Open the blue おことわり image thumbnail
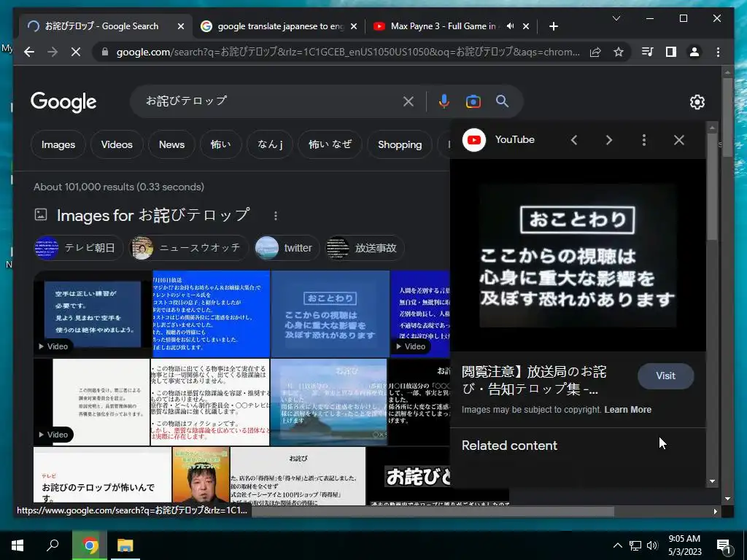This screenshot has height=560, width=747. pos(330,314)
